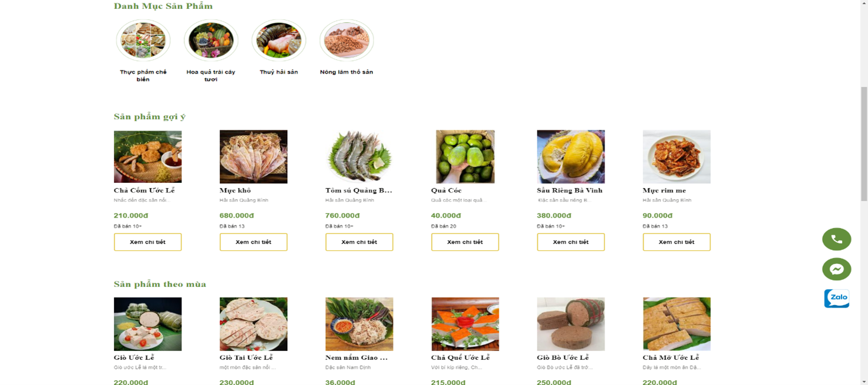The height and width of the screenshot is (385, 868).
Task: Open the Nem nắm Giao product photo
Action: tap(359, 324)
